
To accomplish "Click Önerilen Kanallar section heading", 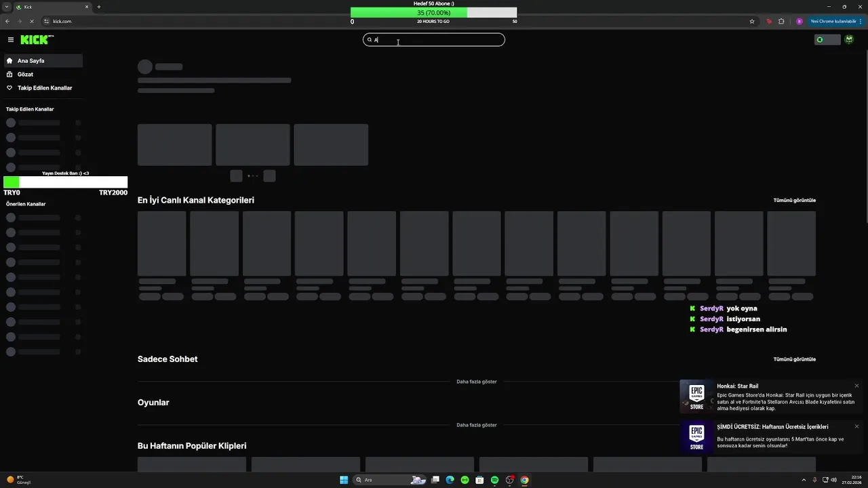I will pyautogui.click(x=26, y=204).
